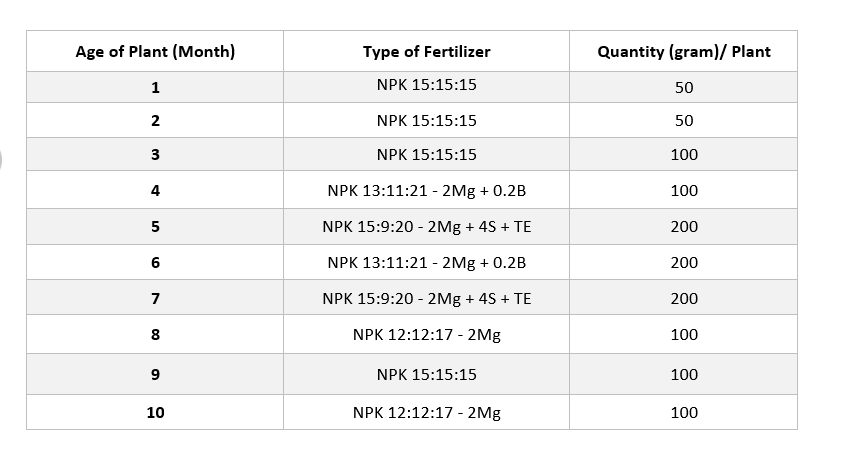Viewport: 842px width, 462px height.
Task: Select the month 2 age cell
Action: [x=155, y=121]
